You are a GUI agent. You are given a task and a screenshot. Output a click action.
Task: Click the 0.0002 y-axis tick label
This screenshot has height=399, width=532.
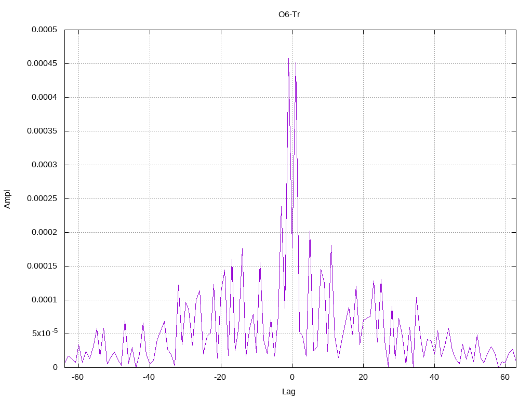click(45, 232)
